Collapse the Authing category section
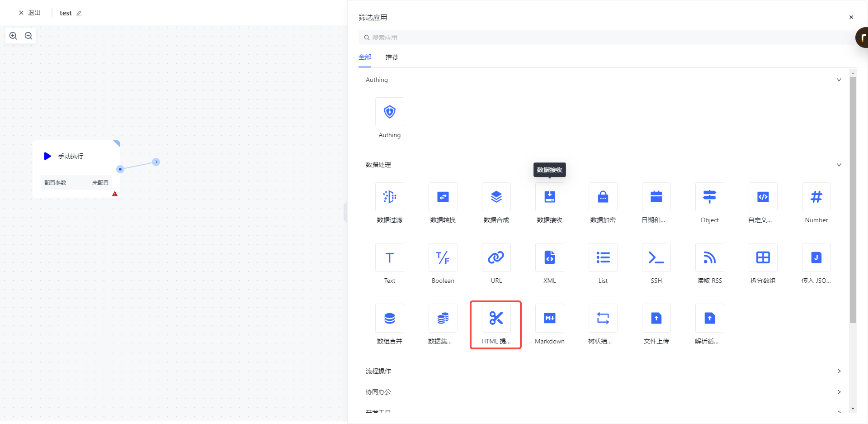Screen dimensions: 868x424 (x=839, y=80)
